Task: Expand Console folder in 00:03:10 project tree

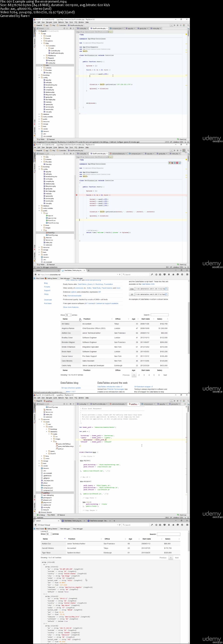Action: [x=42, y=36]
